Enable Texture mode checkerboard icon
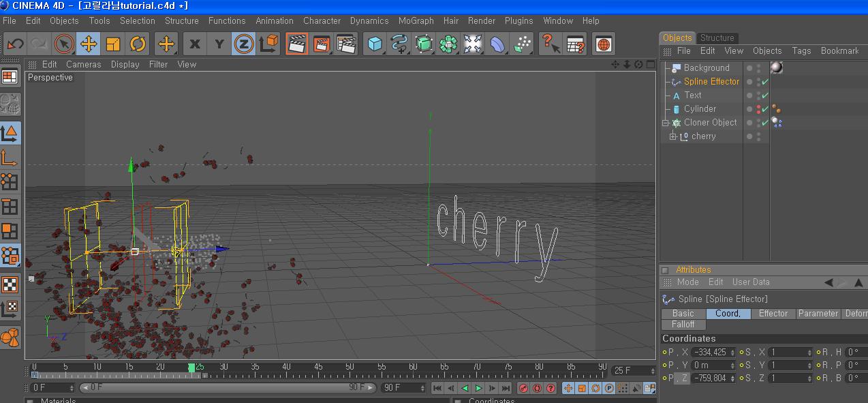The image size is (868, 403). coord(10,284)
